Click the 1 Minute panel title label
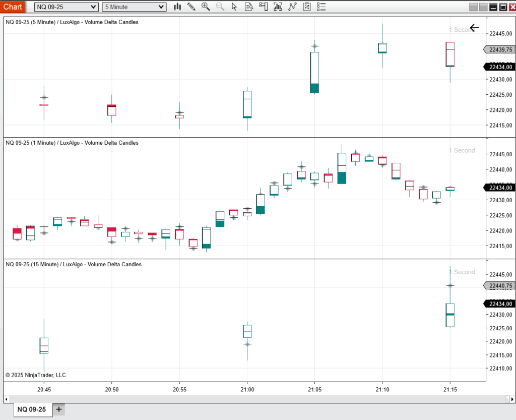 coord(72,143)
